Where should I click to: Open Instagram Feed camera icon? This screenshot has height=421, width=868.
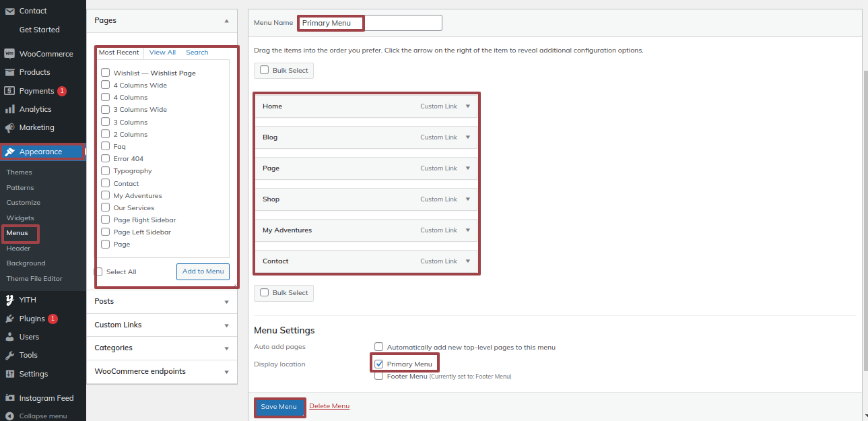[9, 398]
